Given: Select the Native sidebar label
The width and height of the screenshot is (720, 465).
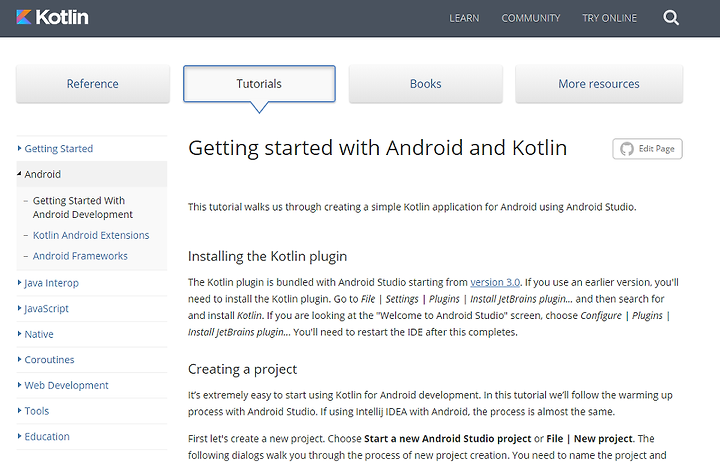Looking at the screenshot, I should 39,334.
